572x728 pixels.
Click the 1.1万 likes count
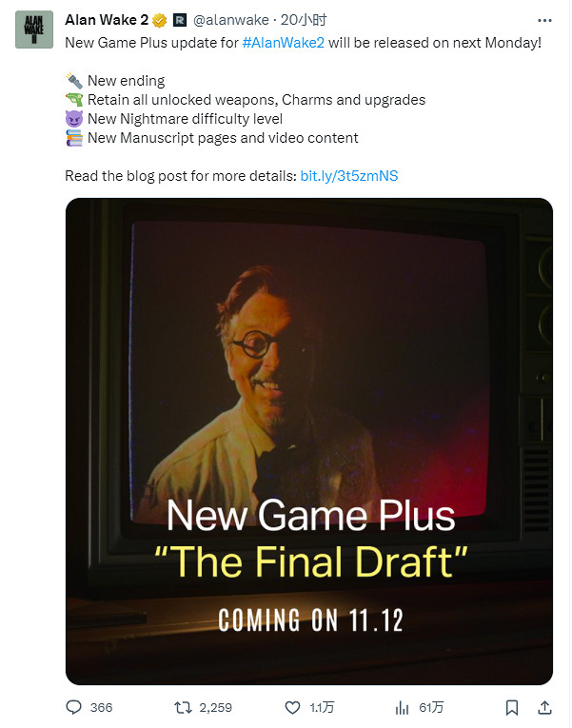(322, 708)
